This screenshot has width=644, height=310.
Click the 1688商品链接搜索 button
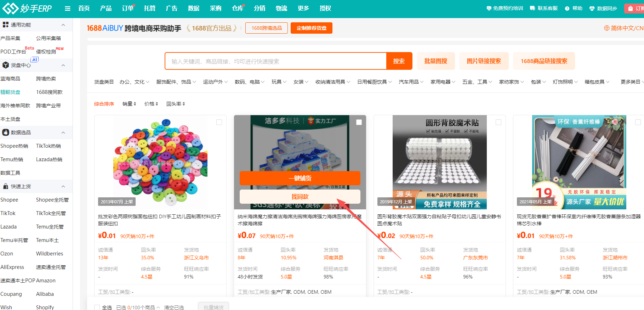point(544,61)
